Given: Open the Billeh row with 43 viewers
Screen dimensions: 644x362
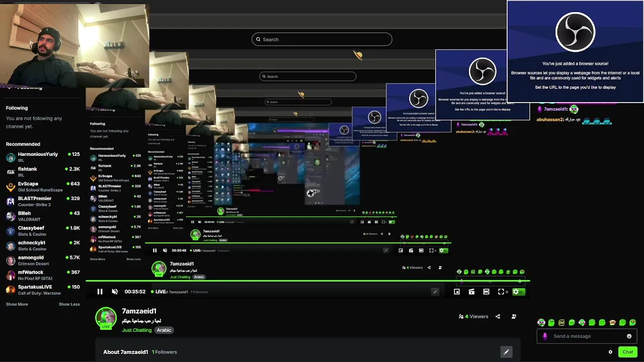Looking at the screenshot, I should [x=43, y=216].
